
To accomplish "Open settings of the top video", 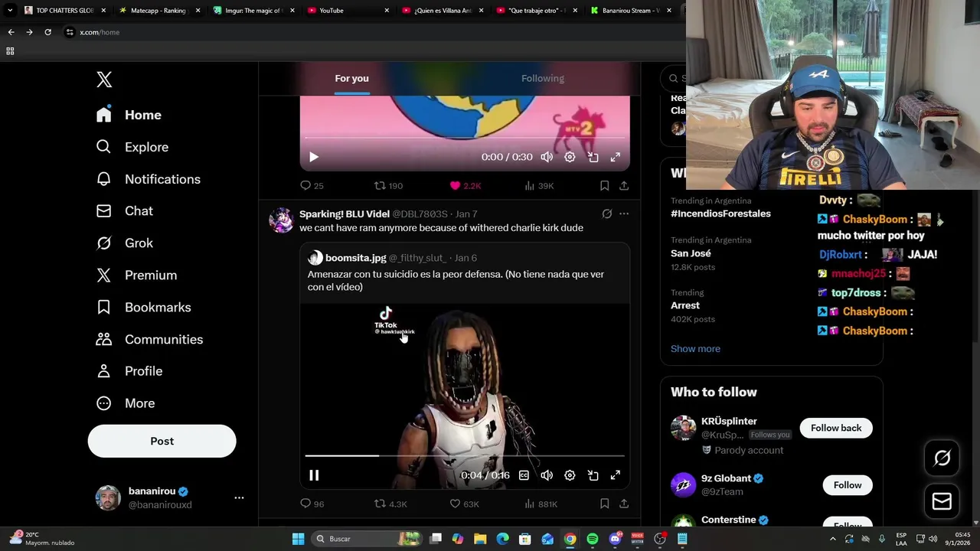I will coord(570,157).
